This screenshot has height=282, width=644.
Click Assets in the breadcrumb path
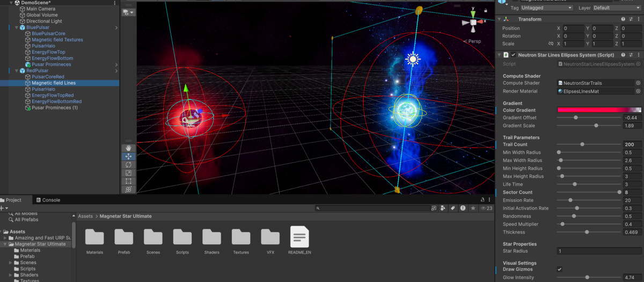85,216
